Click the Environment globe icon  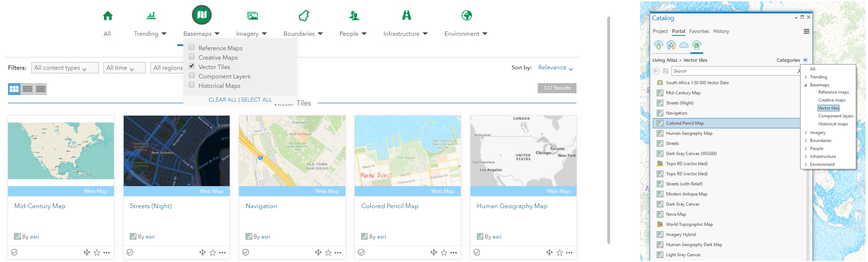point(467,16)
